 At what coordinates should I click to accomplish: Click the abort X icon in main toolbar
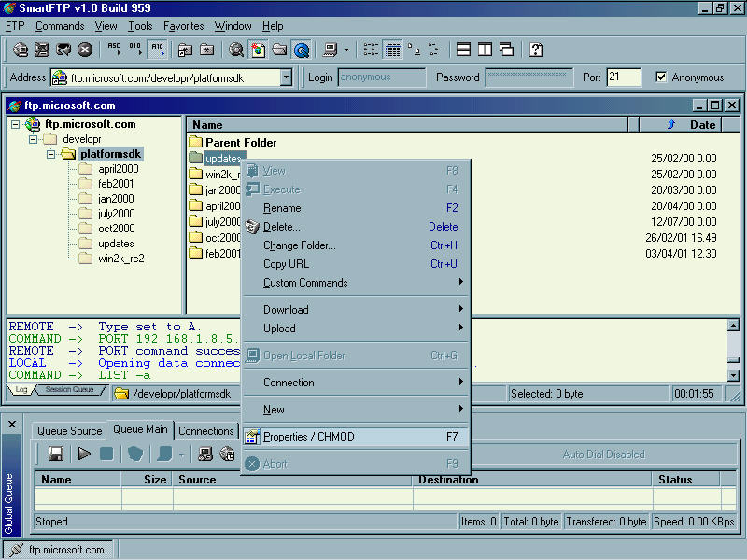coord(85,49)
